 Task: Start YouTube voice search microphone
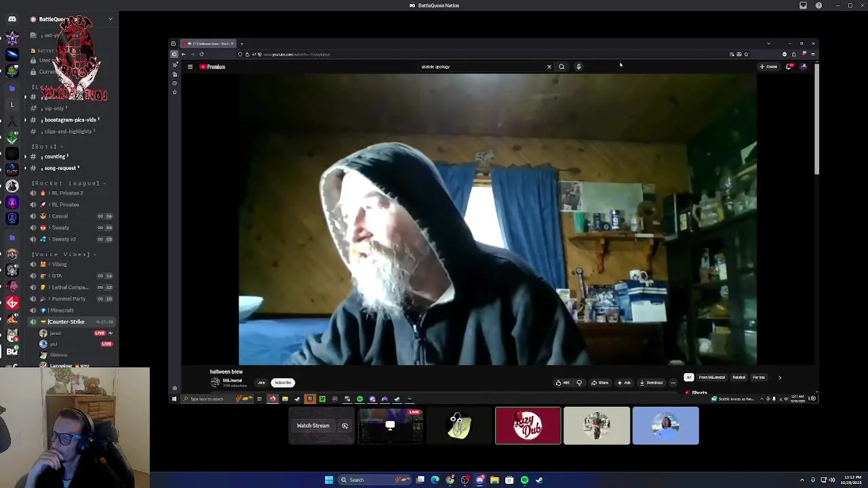(x=578, y=66)
